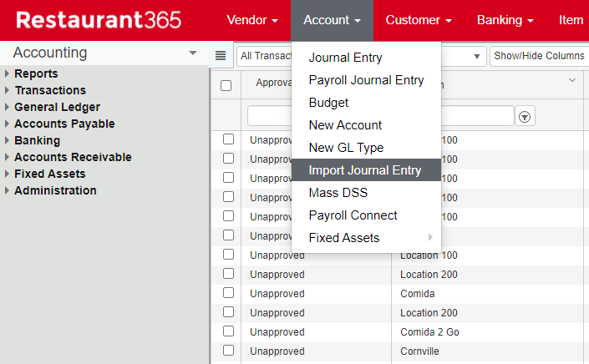589x364 pixels.
Task: Check the Unapproved row for Cornville
Action: (228, 351)
